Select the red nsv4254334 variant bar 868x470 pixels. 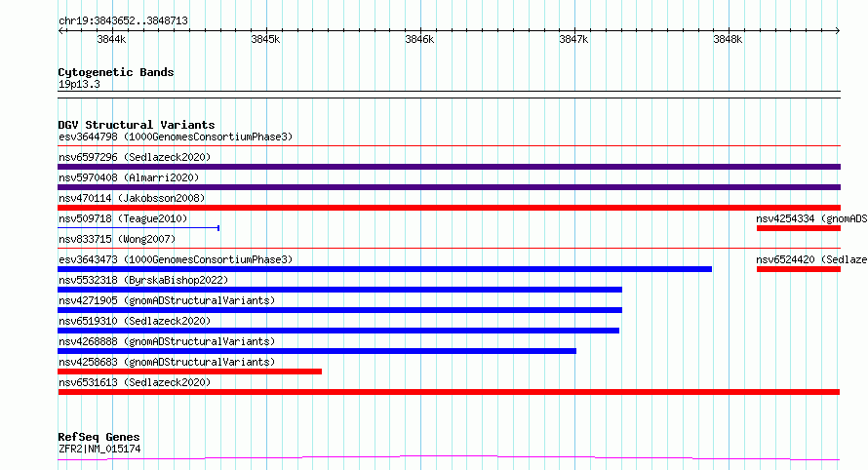798,228
